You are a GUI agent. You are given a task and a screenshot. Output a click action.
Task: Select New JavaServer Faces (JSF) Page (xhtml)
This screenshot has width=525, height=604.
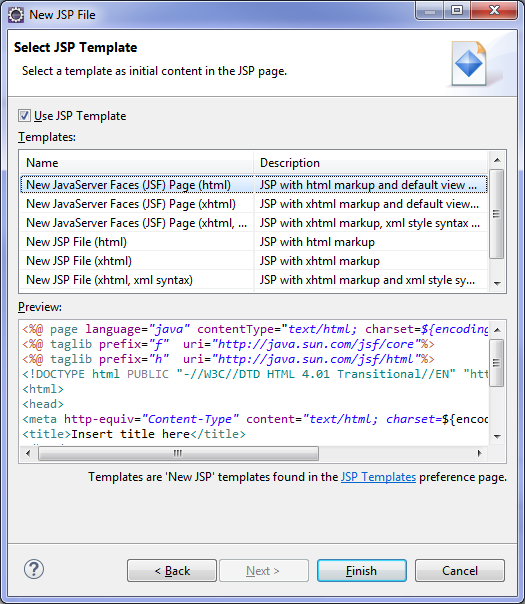click(x=253, y=204)
